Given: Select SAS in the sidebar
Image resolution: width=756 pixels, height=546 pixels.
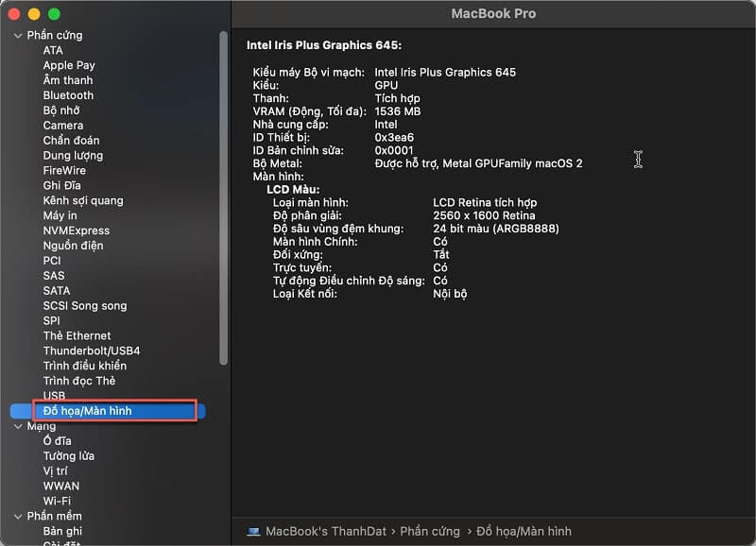Looking at the screenshot, I should point(54,276).
